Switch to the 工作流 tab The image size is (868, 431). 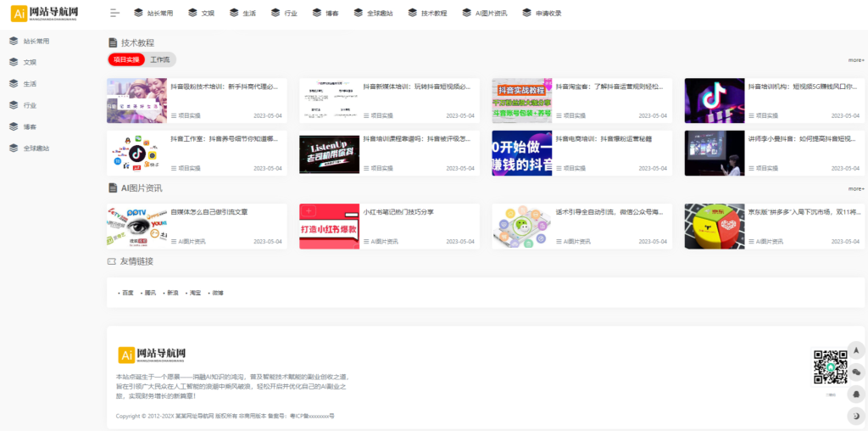pyautogui.click(x=160, y=59)
